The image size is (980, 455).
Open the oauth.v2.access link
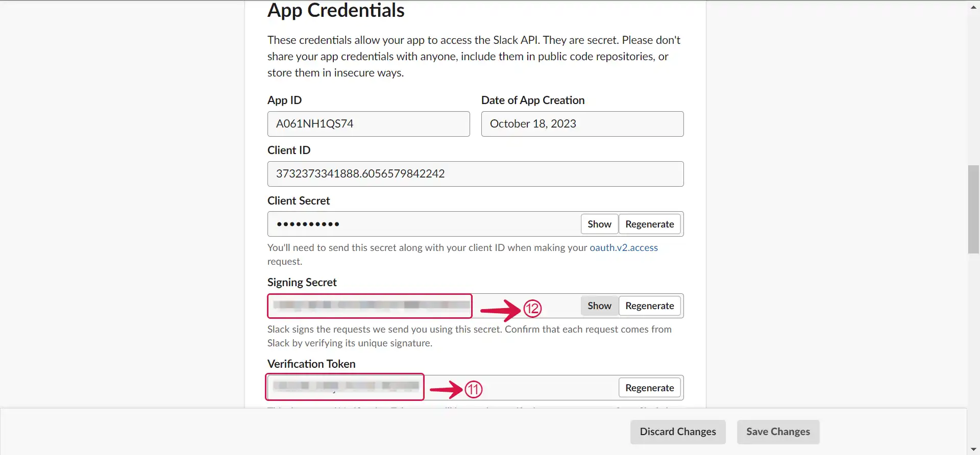(x=624, y=247)
